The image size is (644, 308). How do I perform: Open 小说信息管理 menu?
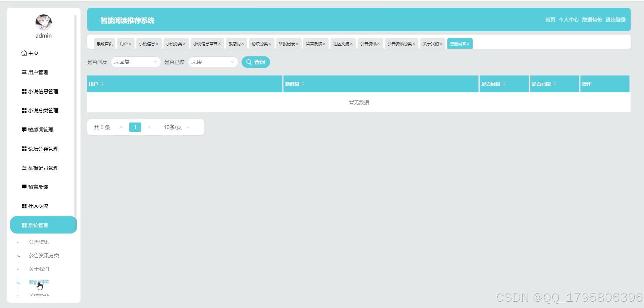40,91
